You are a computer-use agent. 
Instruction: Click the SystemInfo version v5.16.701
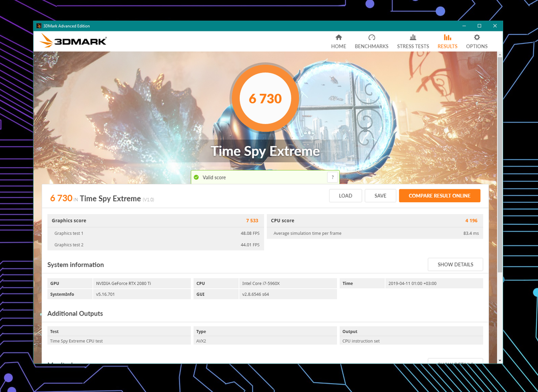click(x=142, y=294)
